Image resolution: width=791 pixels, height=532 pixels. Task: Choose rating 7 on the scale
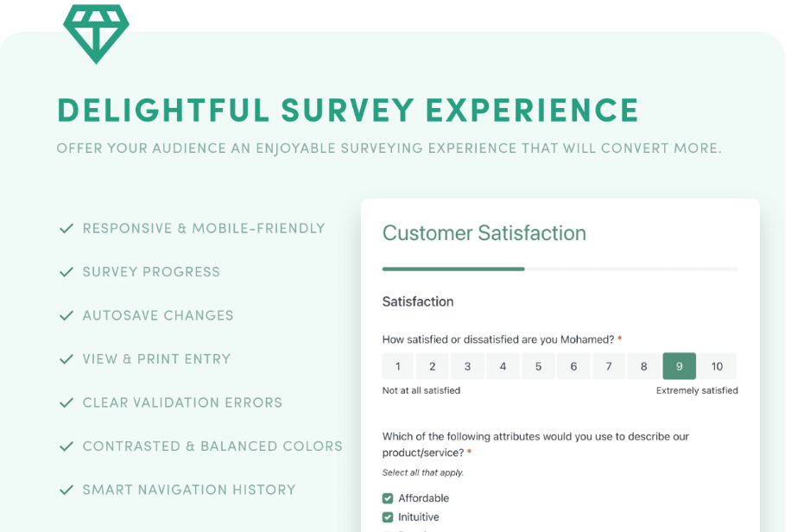pos(609,366)
